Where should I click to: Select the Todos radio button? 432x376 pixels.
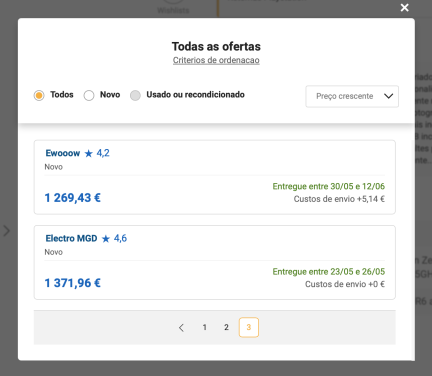click(x=39, y=95)
